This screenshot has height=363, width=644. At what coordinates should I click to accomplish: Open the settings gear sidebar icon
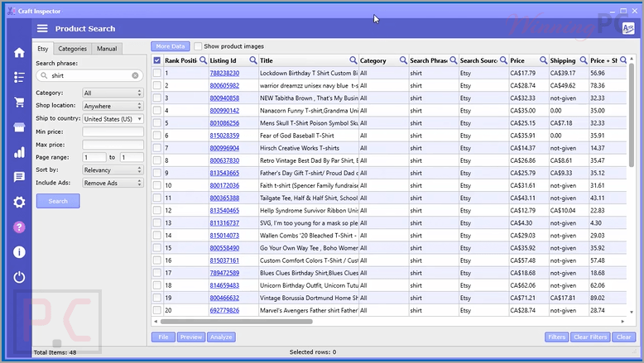pyautogui.click(x=19, y=202)
